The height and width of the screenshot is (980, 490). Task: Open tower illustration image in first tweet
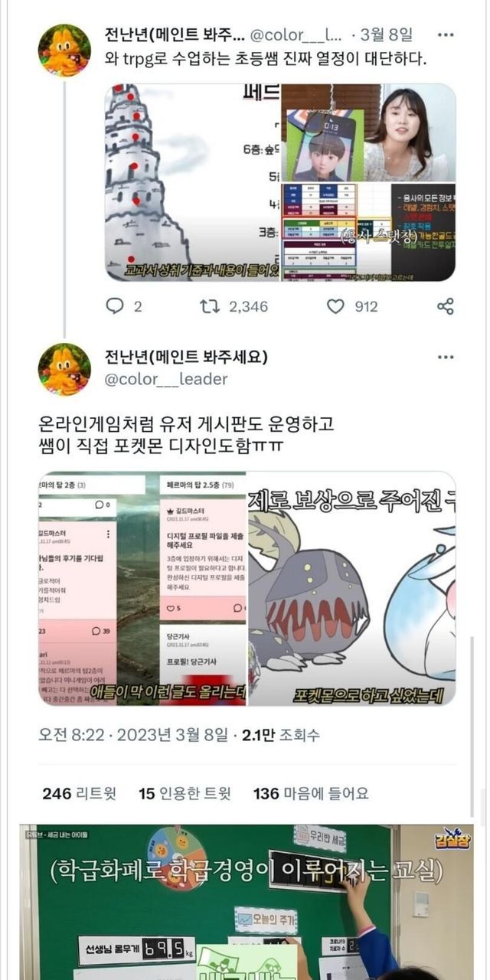tap(192, 182)
